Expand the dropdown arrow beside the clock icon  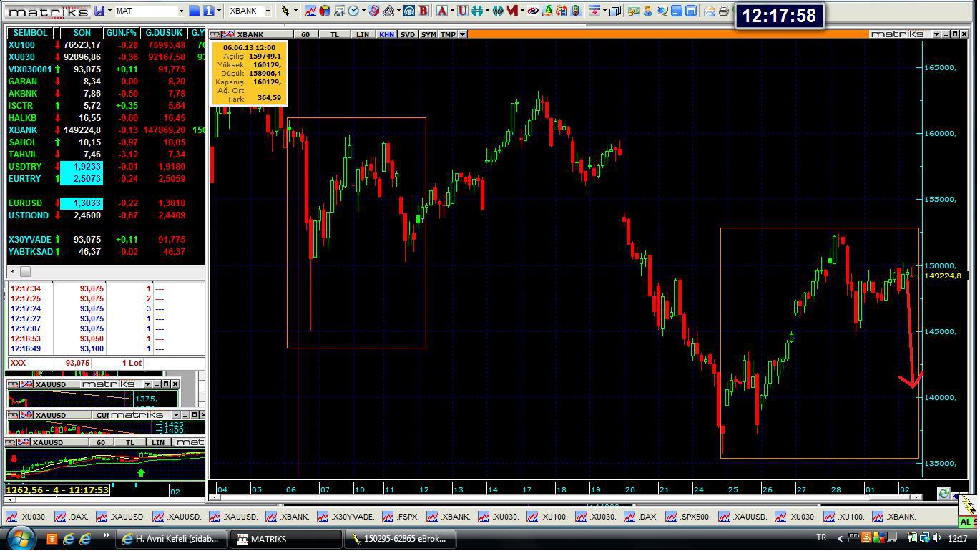(x=363, y=11)
